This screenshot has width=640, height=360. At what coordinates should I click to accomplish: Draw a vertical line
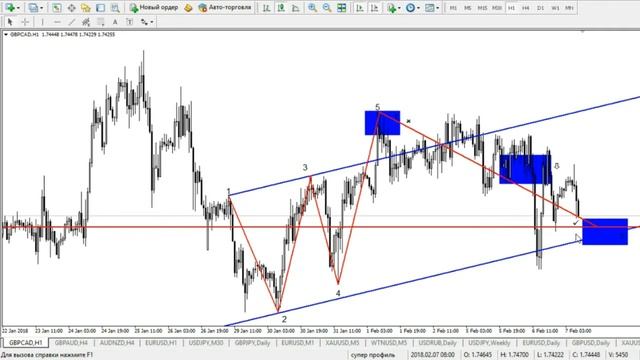pos(42,22)
